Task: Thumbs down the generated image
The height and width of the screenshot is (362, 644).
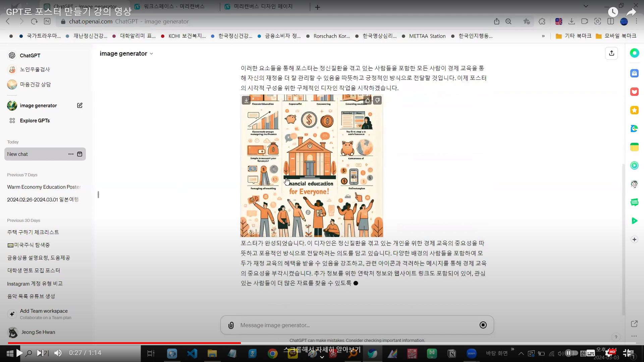Action: click(x=377, y=100)
